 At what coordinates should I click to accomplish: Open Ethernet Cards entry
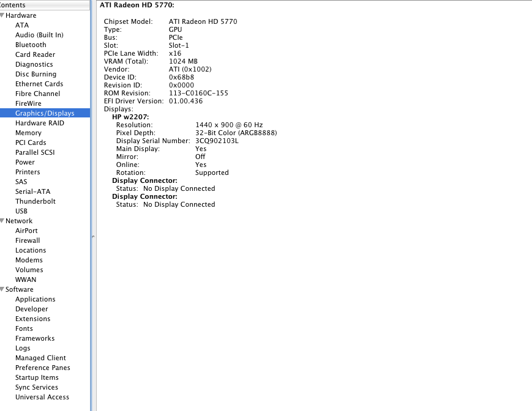pos(39,84)
